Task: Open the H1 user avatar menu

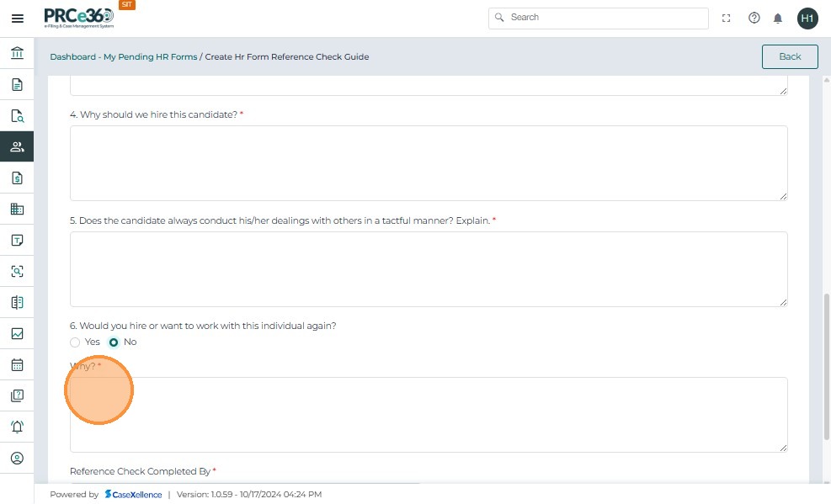Action: [807, 18]
